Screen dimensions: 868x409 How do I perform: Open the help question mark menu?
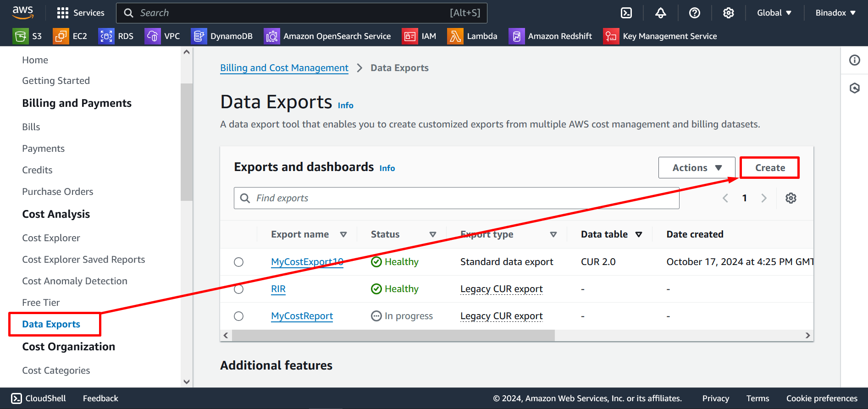pos(694,13)
